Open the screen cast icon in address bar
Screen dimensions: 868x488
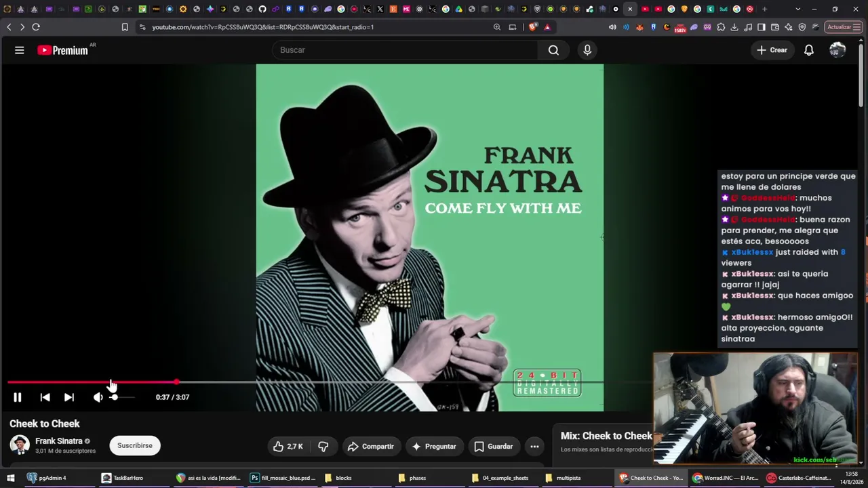[x=513, y=27]
